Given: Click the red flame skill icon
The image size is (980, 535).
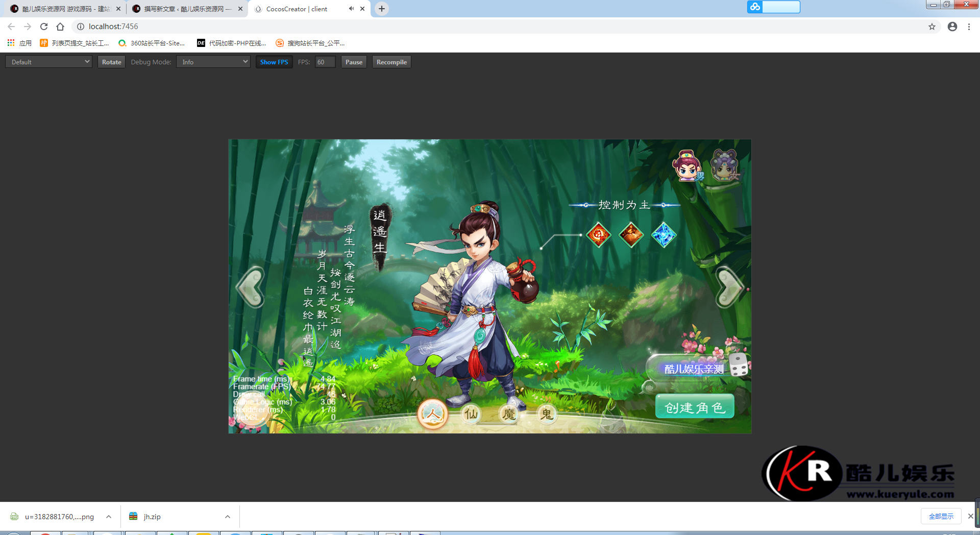Looking at the screenshot, I should click(599, 235).
